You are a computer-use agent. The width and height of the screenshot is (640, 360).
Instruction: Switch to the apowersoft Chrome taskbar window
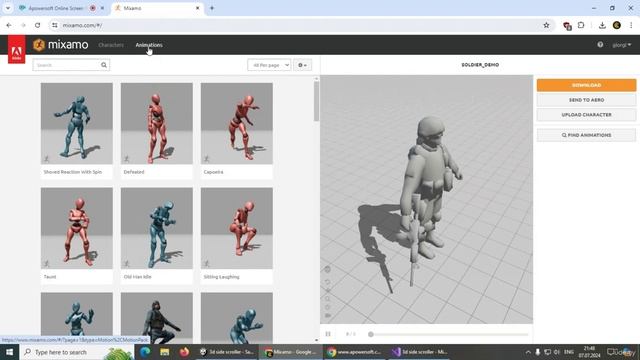click(x=355, y=352)
